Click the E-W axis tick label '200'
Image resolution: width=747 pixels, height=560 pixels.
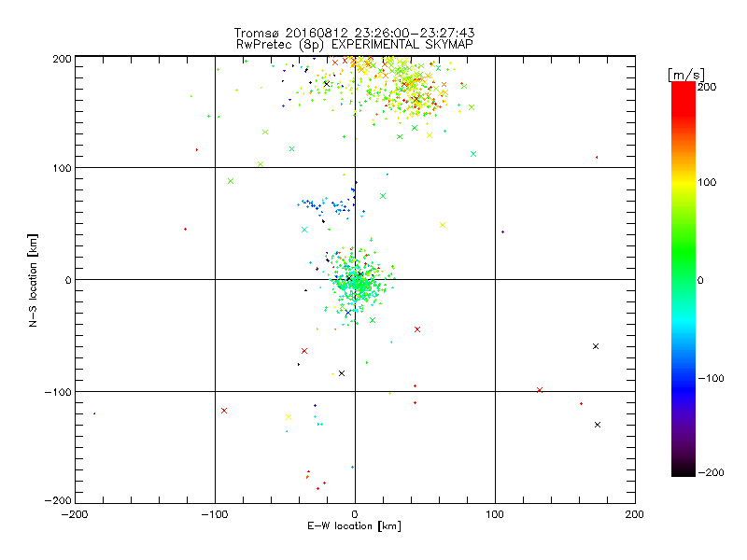(x=635, y=514)
